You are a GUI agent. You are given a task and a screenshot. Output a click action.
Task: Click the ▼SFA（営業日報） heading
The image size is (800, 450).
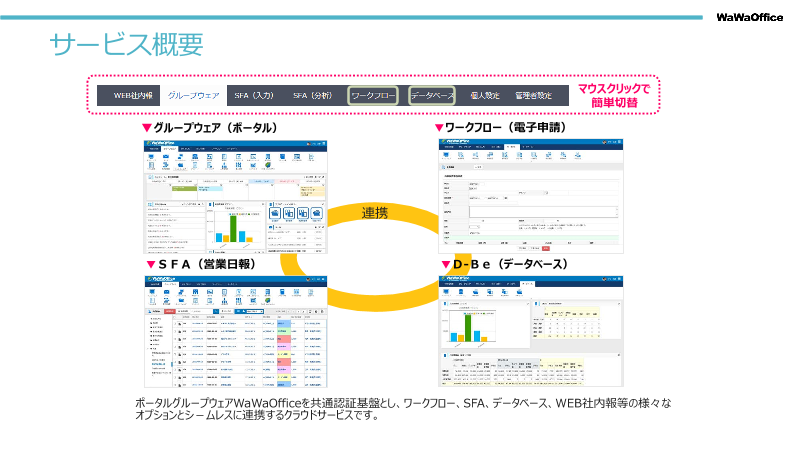pyautogui.click(x=202, y=264)
